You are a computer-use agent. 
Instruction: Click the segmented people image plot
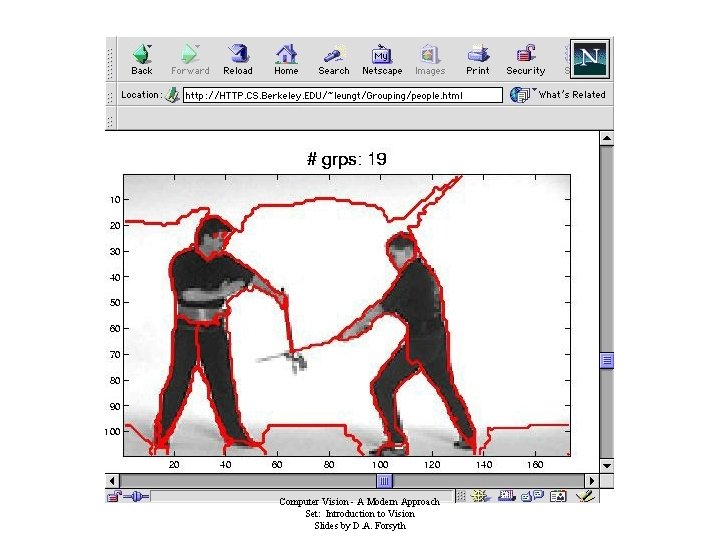pos(347,315)
